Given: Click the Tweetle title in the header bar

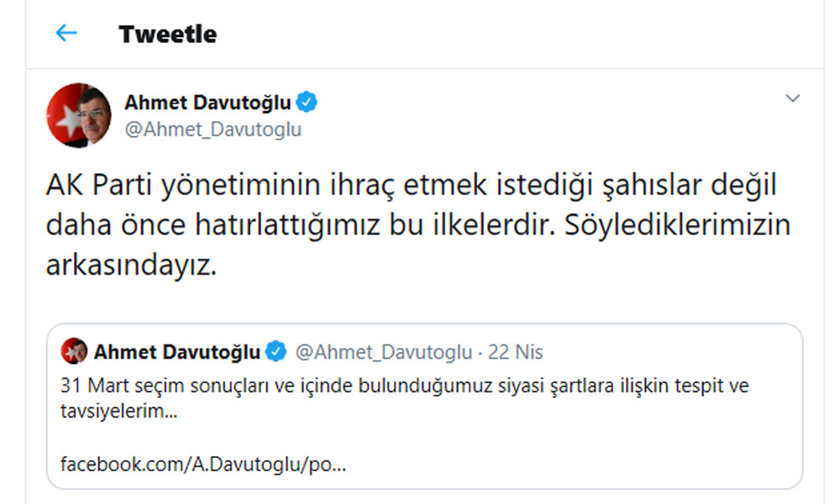Looking at the screenshot, I should 168,34.
